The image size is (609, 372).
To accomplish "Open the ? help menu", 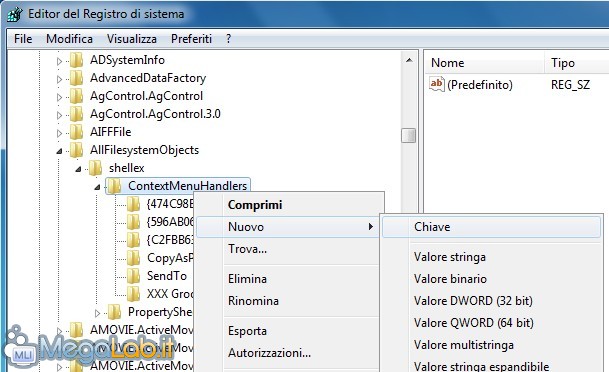I will point(228,39).
